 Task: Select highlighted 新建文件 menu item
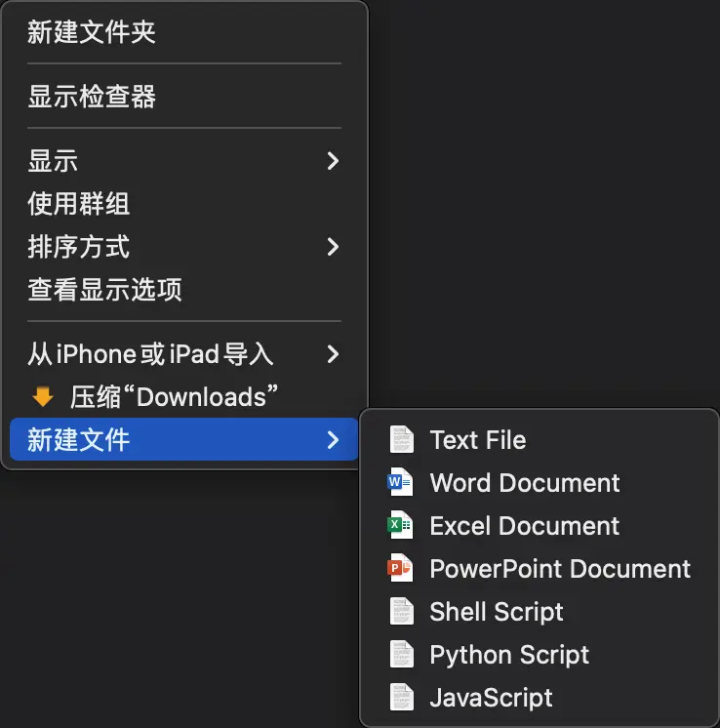(184, 439)
